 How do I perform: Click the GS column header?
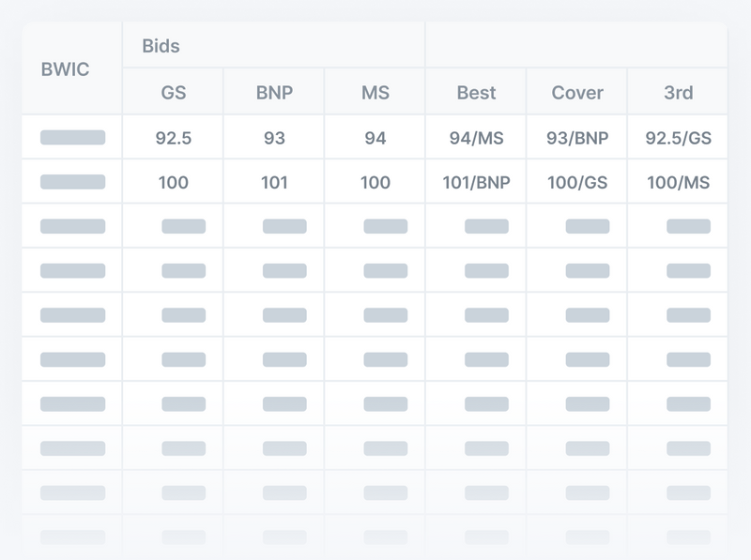tap(172, 91)
